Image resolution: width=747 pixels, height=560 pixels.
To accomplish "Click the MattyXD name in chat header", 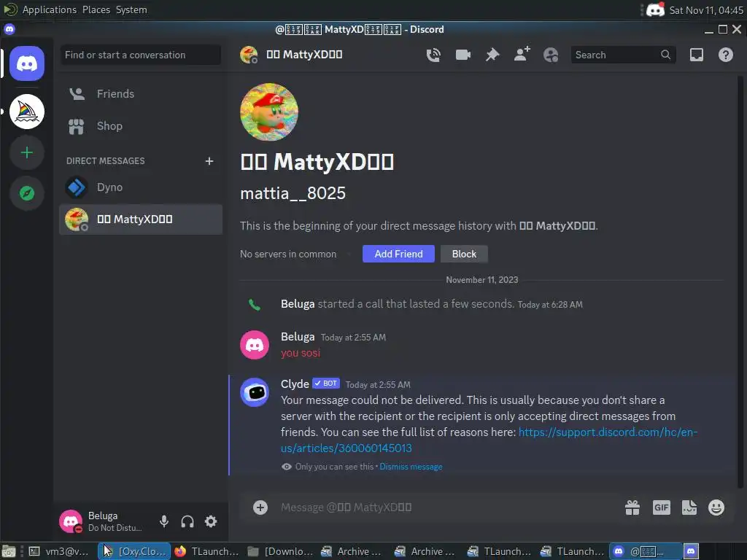I will coord(304,54).
